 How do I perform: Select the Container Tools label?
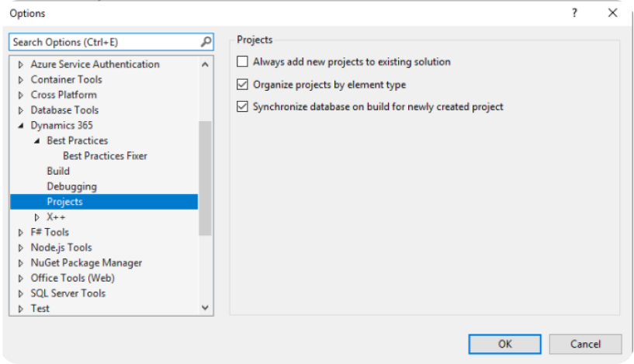(x=66, y=79)
